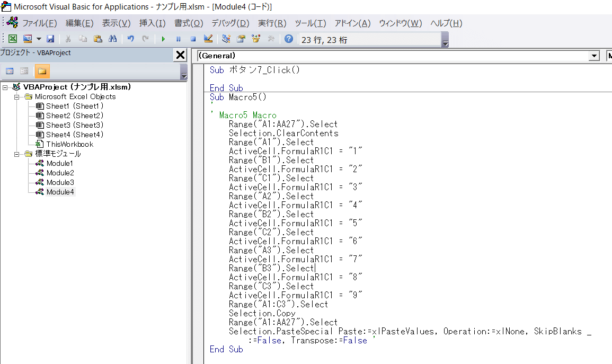Close the Project explorer pane
612x364 pixels.
click(180, 55)
